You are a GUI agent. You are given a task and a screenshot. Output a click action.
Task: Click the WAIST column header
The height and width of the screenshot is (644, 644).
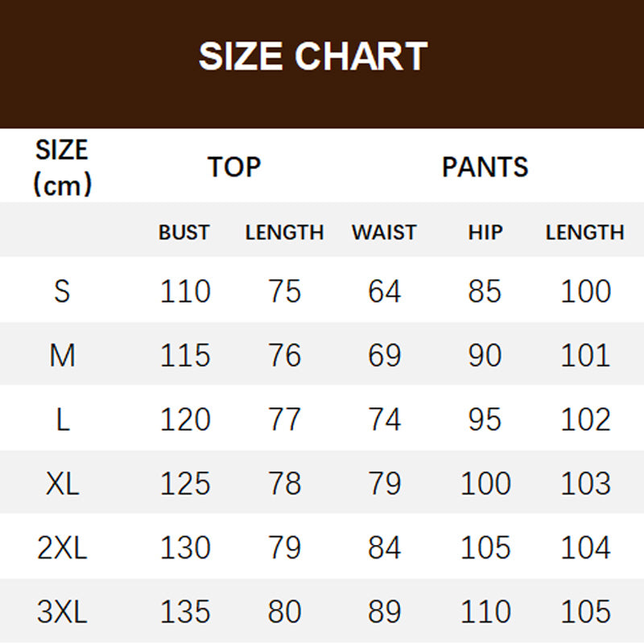point(384,233)
